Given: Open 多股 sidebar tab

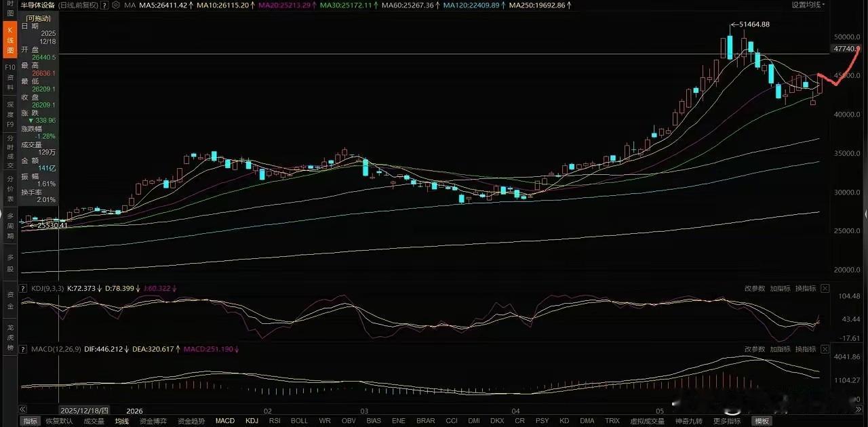Looking at the screenshot, I should click(x=10, y=262).
